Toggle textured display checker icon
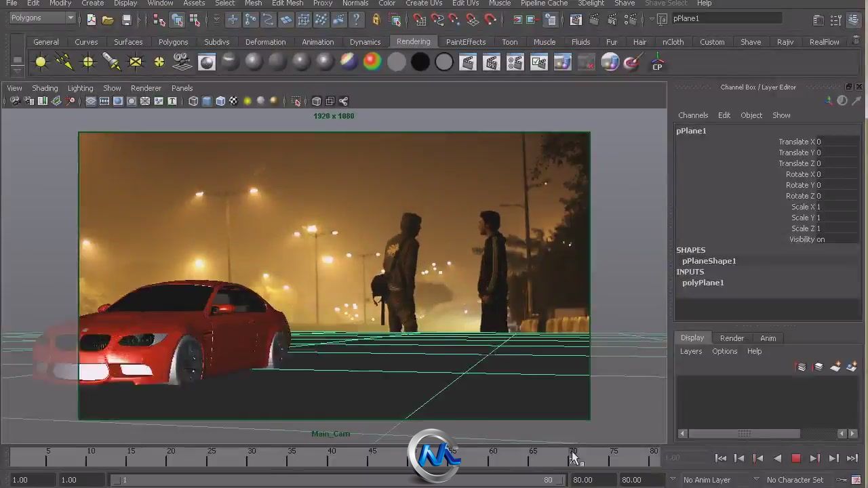This screenshot has width=868, height=488. pyautogui.click(x=234, y=101)
